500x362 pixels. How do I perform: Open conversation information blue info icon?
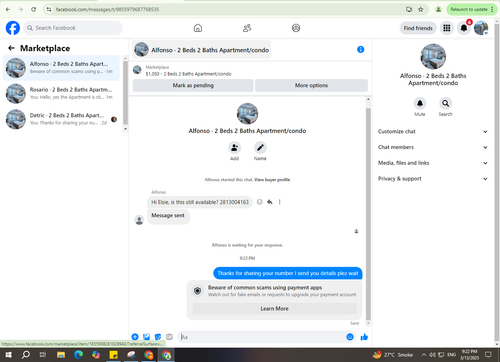(361, 50)
